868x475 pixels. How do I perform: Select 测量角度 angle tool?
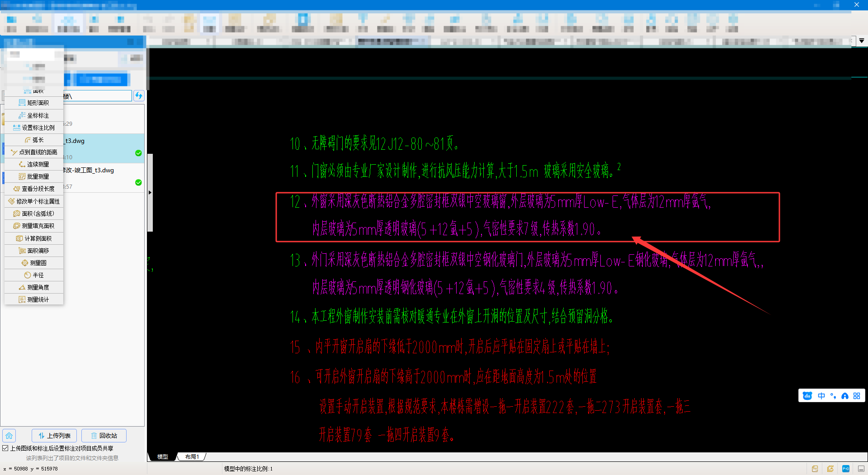[x=34, y=287]
